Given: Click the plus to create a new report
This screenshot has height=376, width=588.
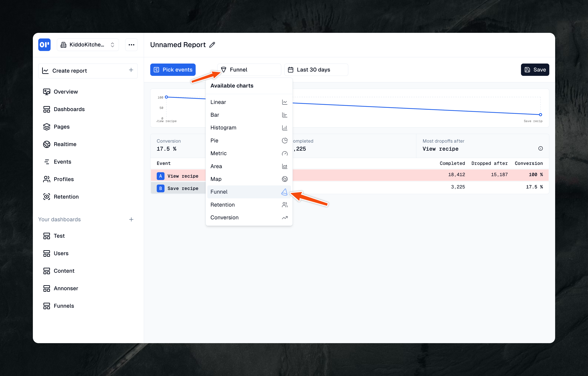Looking at the screenshot, I should (131, 71).
